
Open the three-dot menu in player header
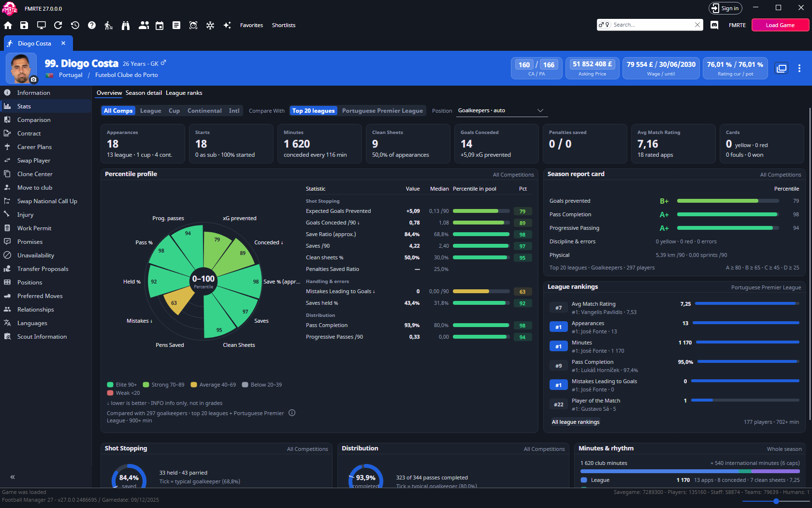pos(799,68)
